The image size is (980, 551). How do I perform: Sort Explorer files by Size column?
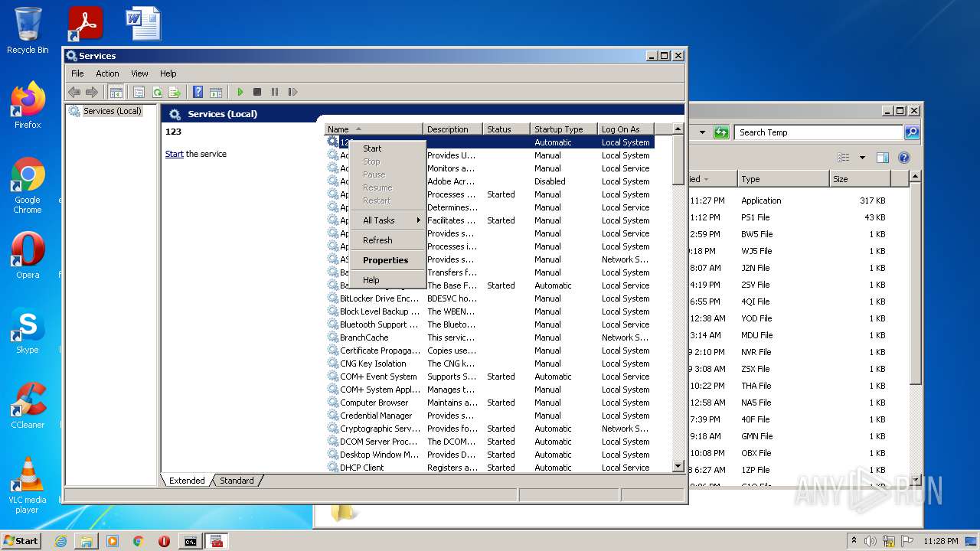coord(860,179)
